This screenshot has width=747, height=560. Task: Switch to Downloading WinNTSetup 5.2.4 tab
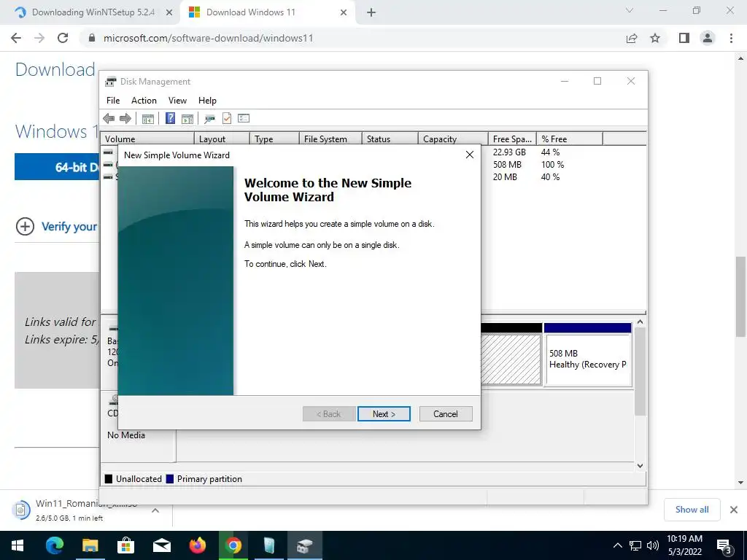(x=93, y=12)
